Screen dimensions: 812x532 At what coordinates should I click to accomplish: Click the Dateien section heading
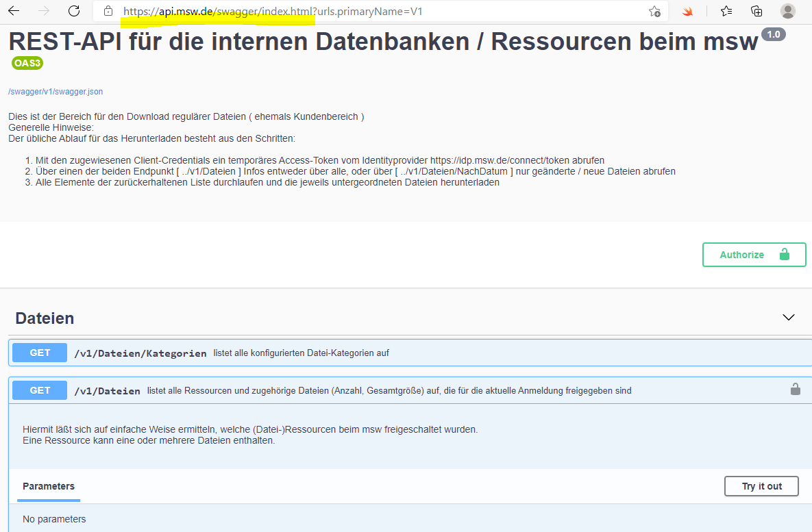45,318
